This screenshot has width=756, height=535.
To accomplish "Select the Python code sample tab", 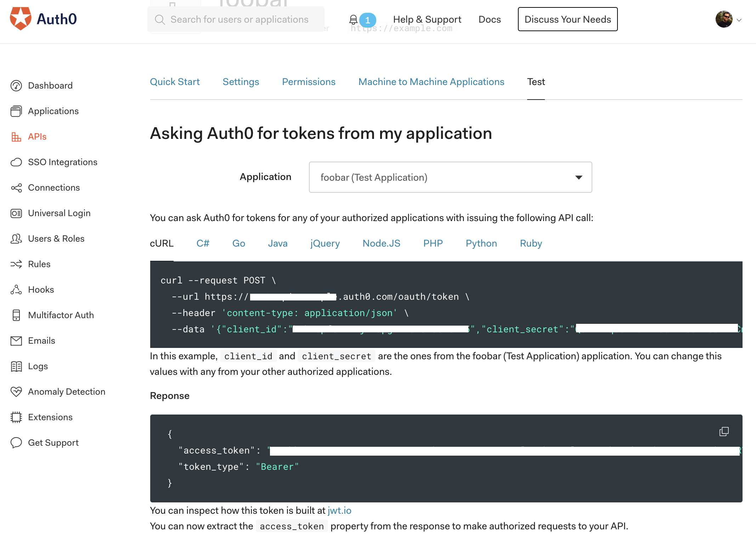I will (x=481, y=243).
